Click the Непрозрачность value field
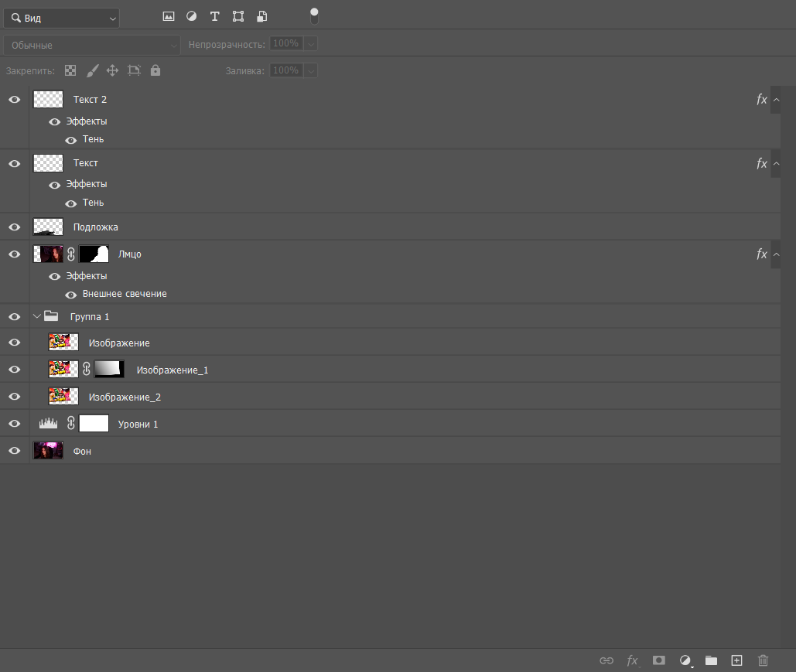796x672 pixels. 285,43
